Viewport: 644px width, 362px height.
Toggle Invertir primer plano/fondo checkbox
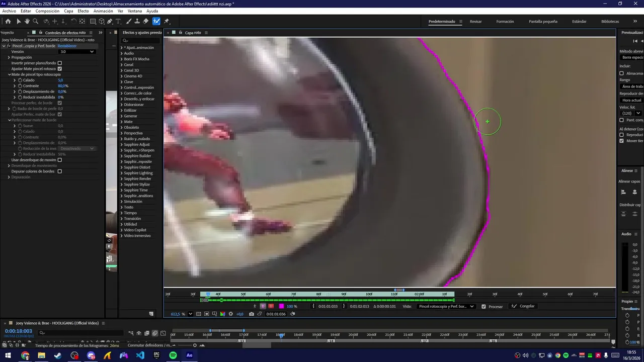59,63
